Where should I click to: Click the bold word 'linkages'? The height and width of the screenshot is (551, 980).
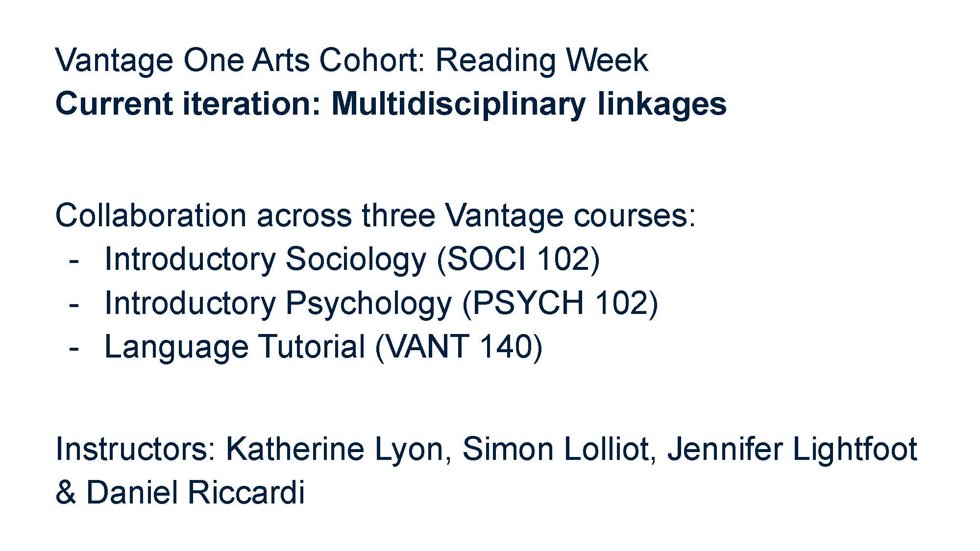(661, 104)
